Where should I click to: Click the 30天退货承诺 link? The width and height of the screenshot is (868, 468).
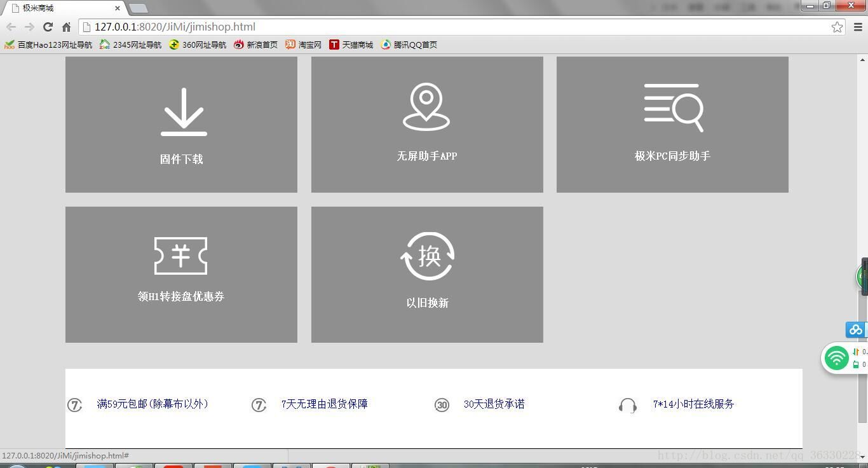pos(494,404)
